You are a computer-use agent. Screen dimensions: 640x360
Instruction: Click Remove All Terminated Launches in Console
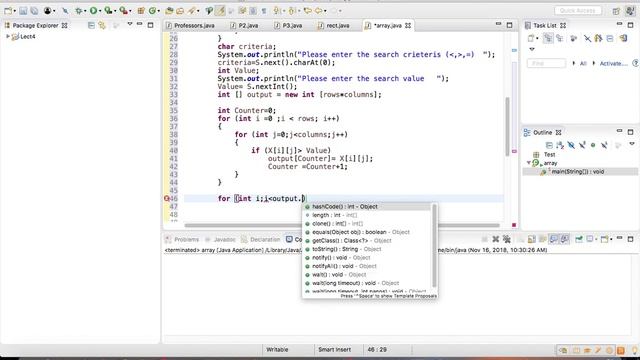click(507, 240)
